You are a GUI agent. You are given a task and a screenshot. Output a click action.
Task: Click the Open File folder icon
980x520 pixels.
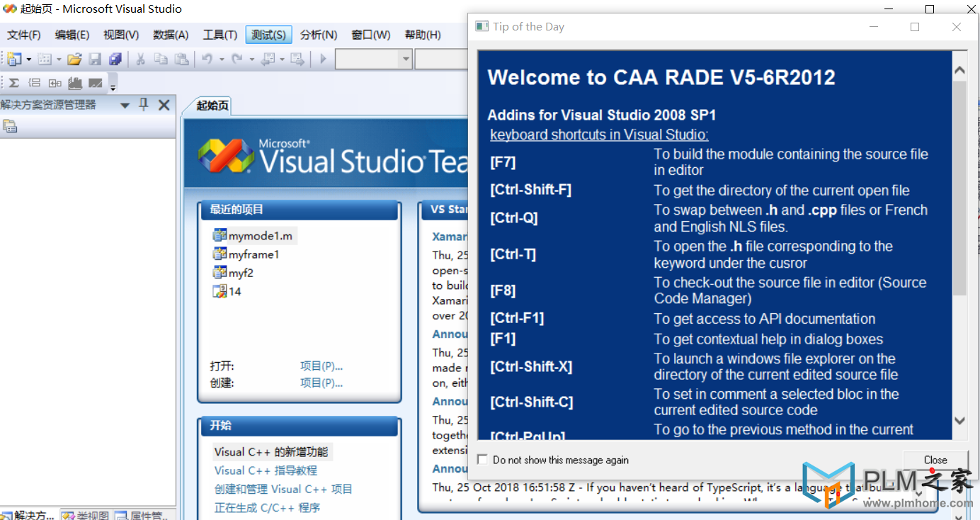click(x=74, y=60)
